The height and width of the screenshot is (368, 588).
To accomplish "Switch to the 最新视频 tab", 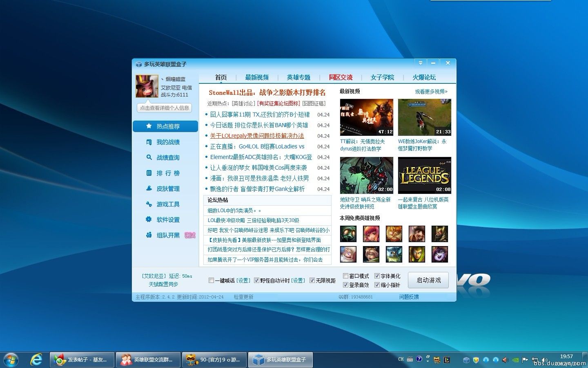I will 257,77.
